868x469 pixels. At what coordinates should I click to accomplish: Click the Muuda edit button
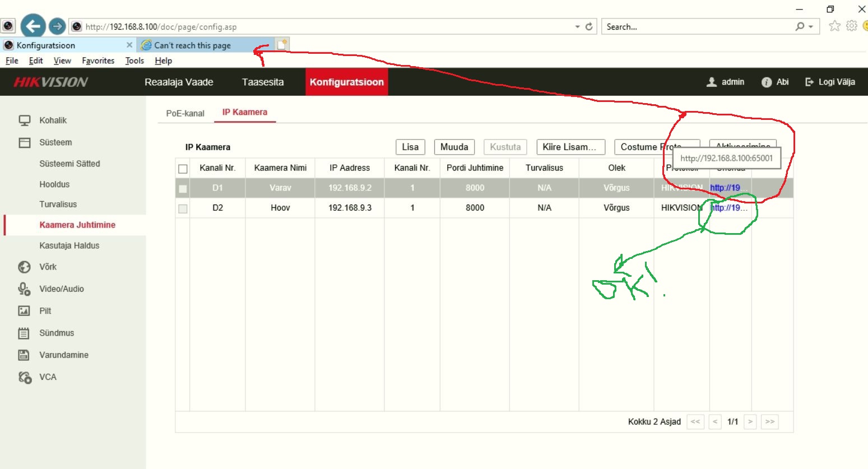(x=454, y=147)
